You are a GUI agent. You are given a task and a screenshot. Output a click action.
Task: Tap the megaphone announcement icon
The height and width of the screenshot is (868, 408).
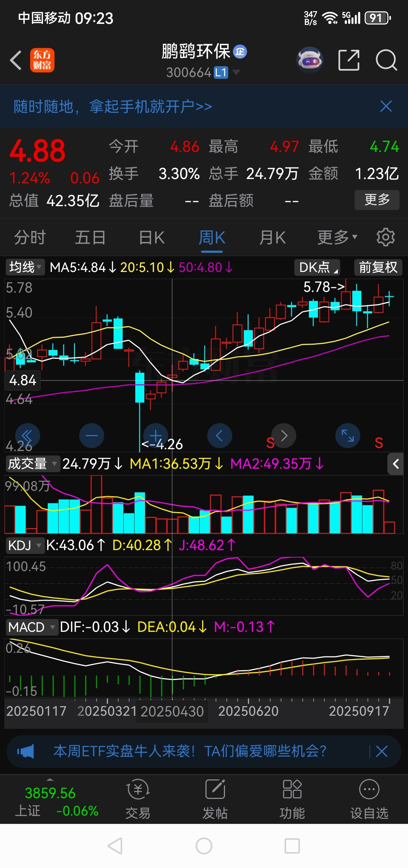pos(26,752)
